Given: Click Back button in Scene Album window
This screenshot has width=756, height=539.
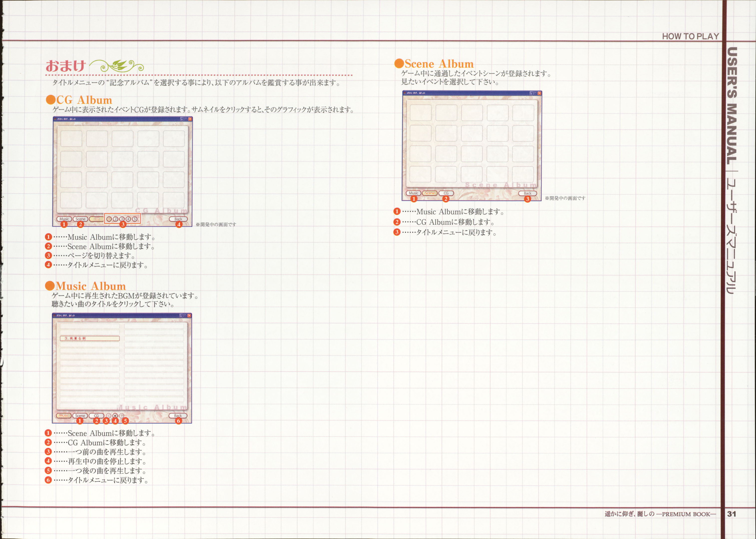Looking at the screenshot, I should tap(528, 193).
